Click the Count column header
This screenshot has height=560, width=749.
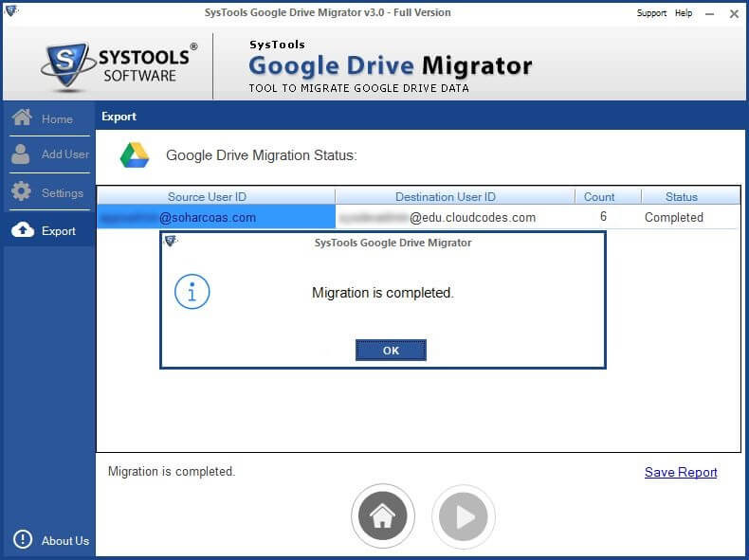[x=608, y=197]
